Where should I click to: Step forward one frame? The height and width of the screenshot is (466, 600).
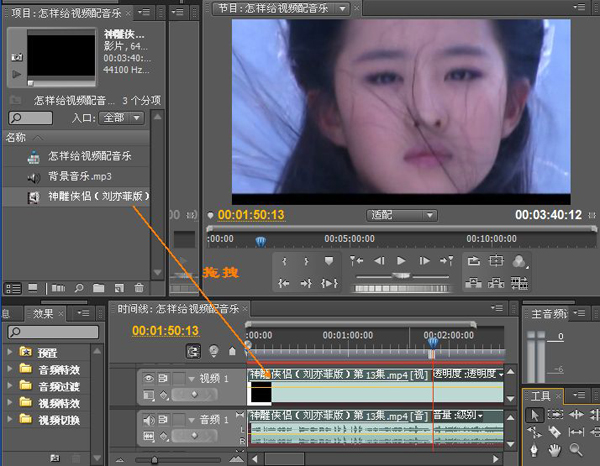point(424,261)
